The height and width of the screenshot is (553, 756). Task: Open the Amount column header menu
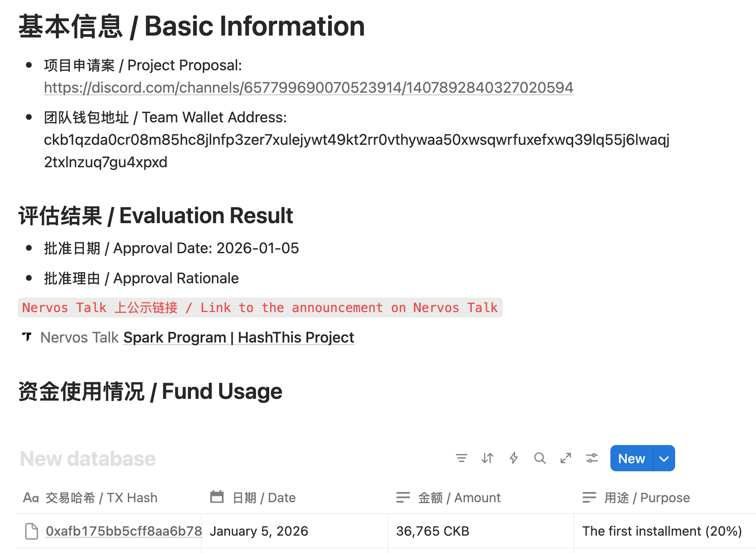(459, 498)
